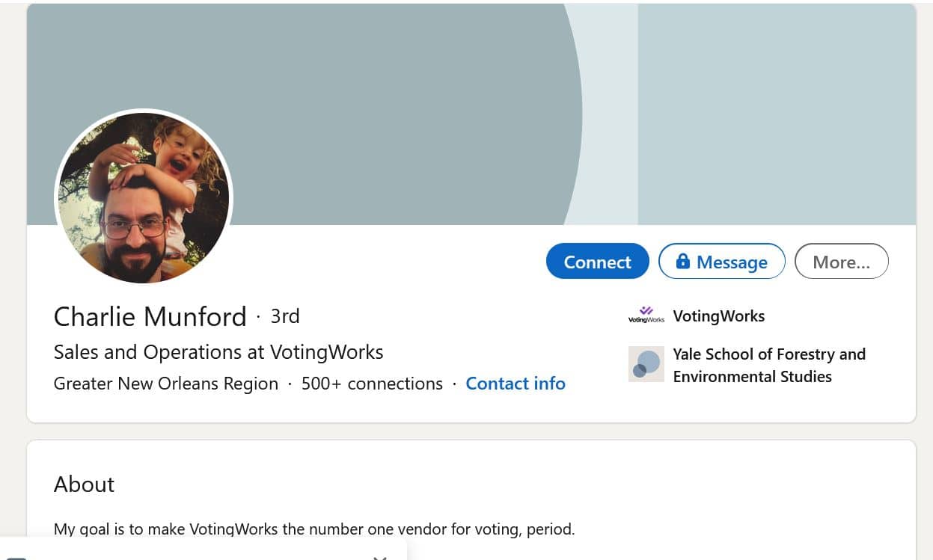View the 500+ connections text
The width and height of the screenshot is (933, 560).
(x=372, y=384)
